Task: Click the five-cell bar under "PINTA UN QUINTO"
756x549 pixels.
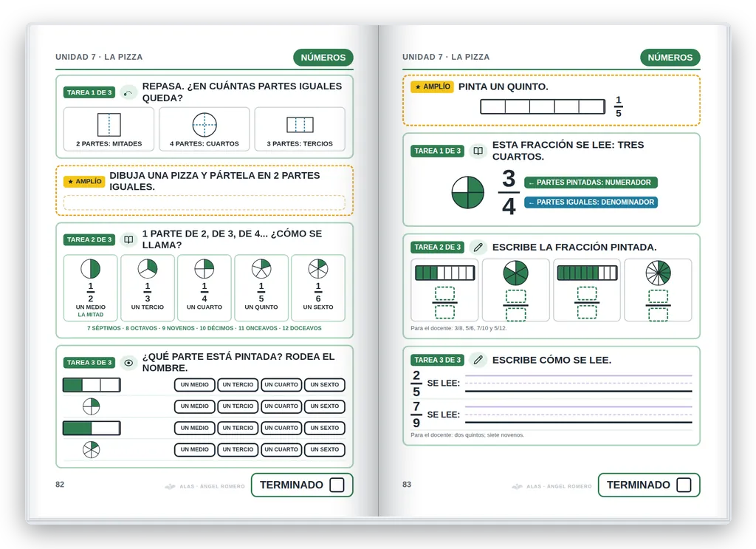Action: 543,106
